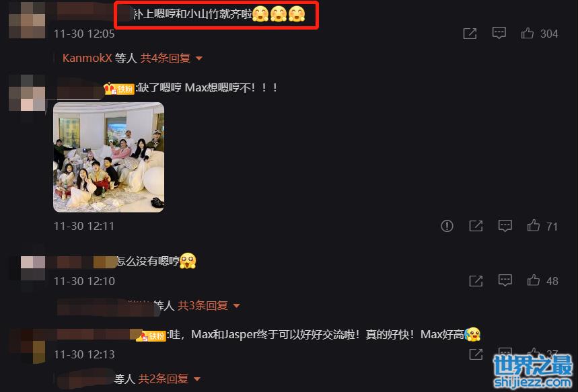Click the 铁粉 badge on photo comment
The height and width of the screenshot is (392, 578).
click(119, 89)
